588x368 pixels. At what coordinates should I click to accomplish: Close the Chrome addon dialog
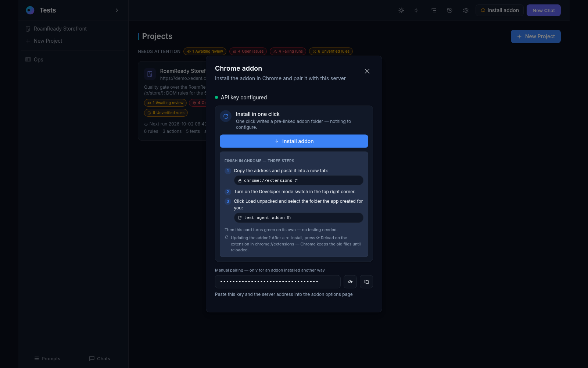tap(367, 71)
